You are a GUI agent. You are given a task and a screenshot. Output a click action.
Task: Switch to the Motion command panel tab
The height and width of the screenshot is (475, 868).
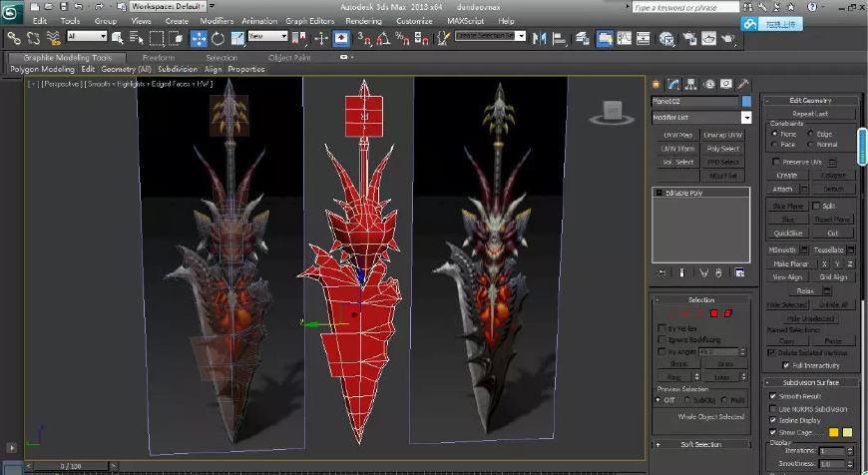click(709, 84)
